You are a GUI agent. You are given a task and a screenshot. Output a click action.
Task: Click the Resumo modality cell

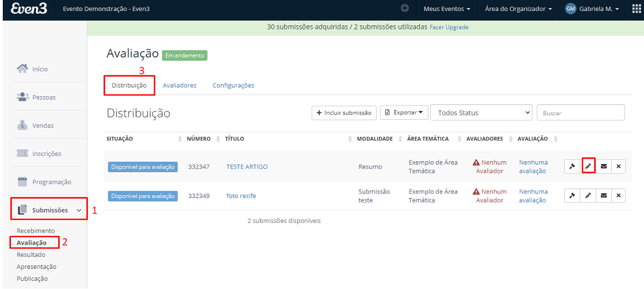point(370,166)
